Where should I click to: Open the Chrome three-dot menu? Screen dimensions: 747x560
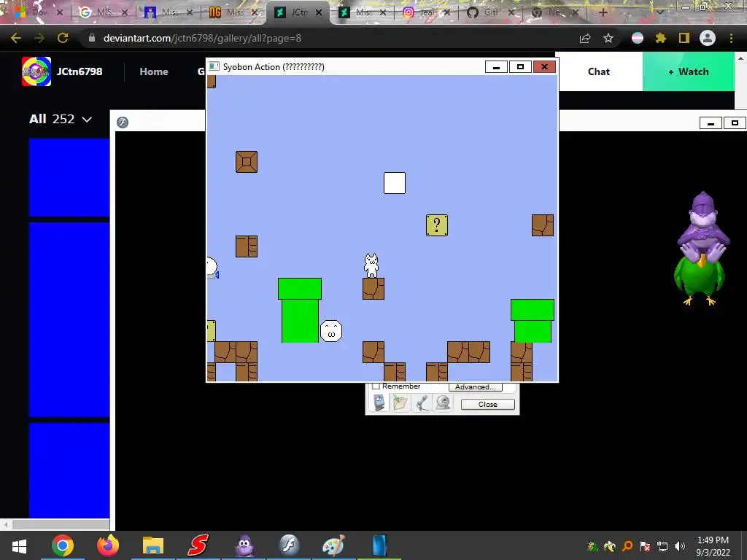click(x=731, y=38)
